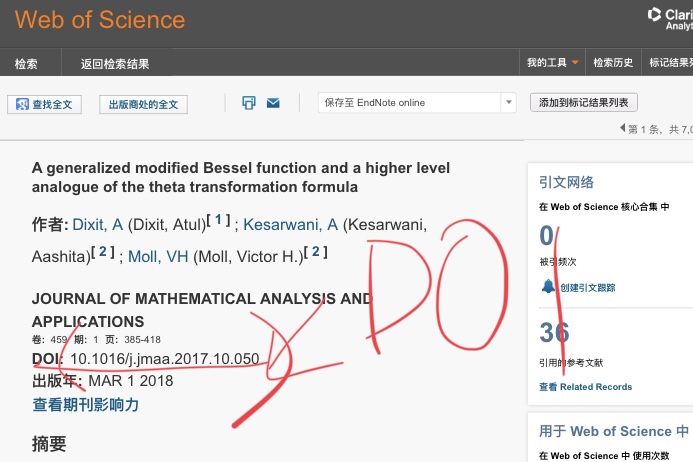This screenshot has height=462, width=693.
Task: Open 查看期刊影响力 link
Action: click(85, 405)
